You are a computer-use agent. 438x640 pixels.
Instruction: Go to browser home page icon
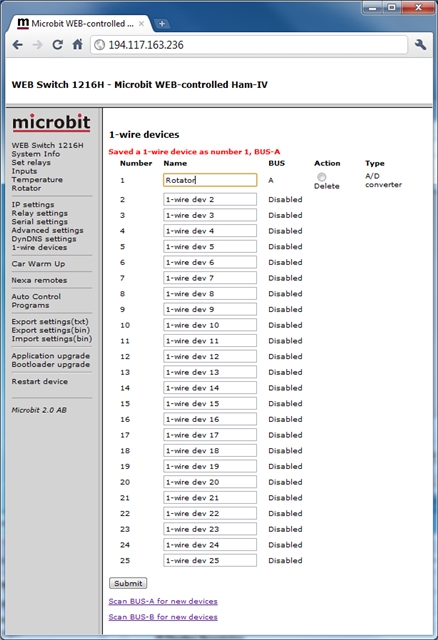pyautogui.click(x=78, y=44)
